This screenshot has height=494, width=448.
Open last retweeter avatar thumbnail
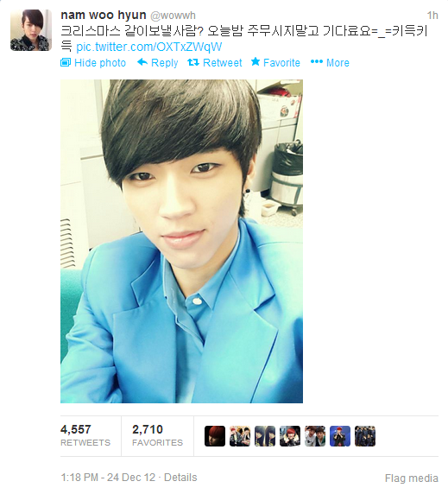365,436
